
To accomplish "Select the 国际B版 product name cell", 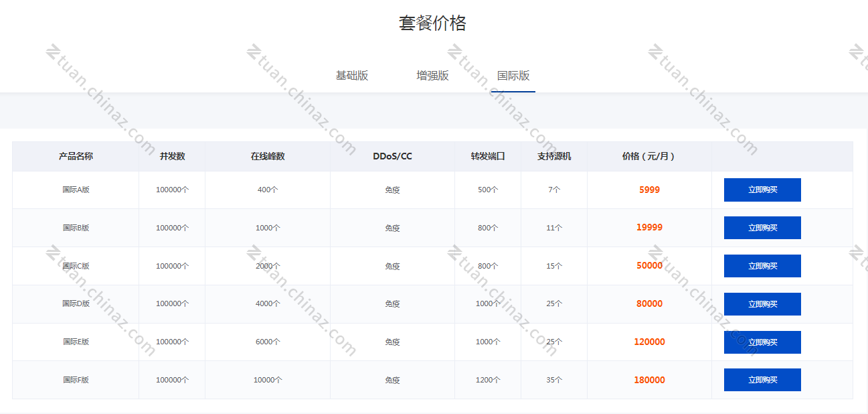I will click(76, 228).
